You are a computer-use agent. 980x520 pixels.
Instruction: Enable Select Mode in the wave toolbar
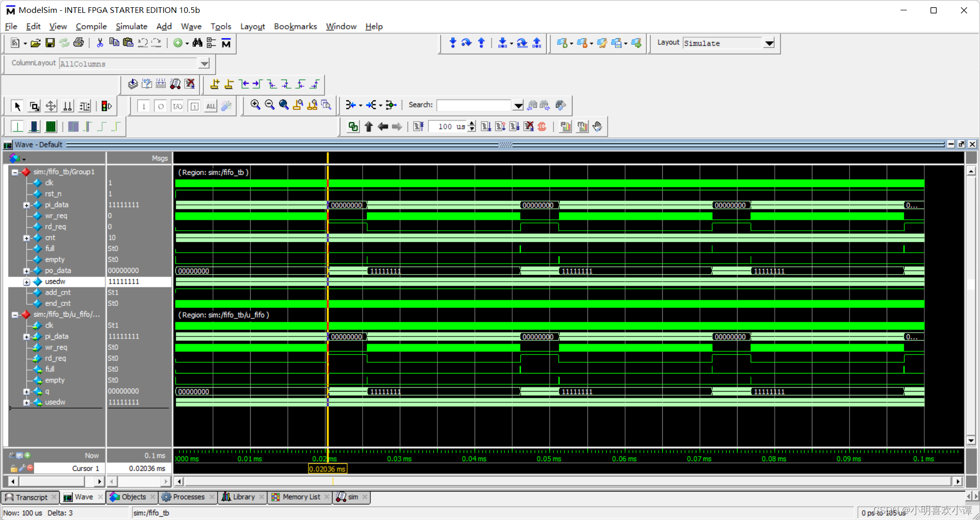tap(17, 105)
